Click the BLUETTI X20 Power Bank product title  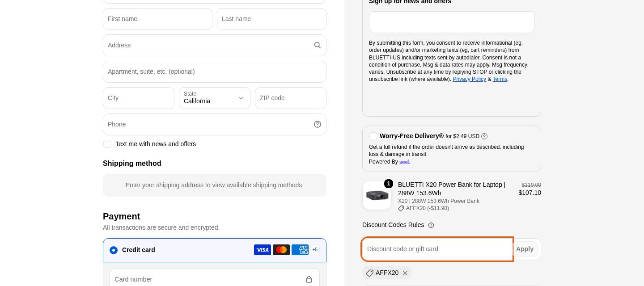click(452, 189)
